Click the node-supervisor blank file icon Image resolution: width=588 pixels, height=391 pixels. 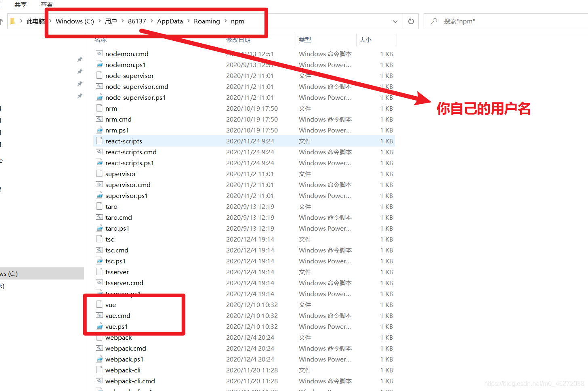pos(99,75)
